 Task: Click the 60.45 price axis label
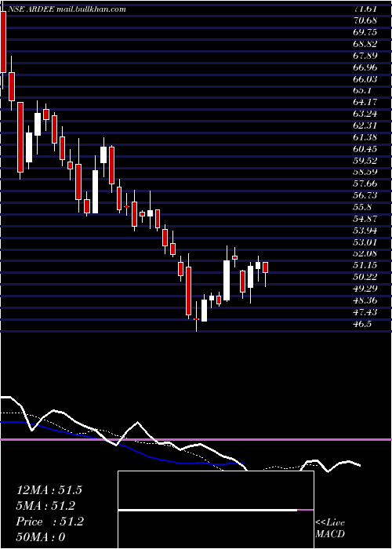[365, 149]
